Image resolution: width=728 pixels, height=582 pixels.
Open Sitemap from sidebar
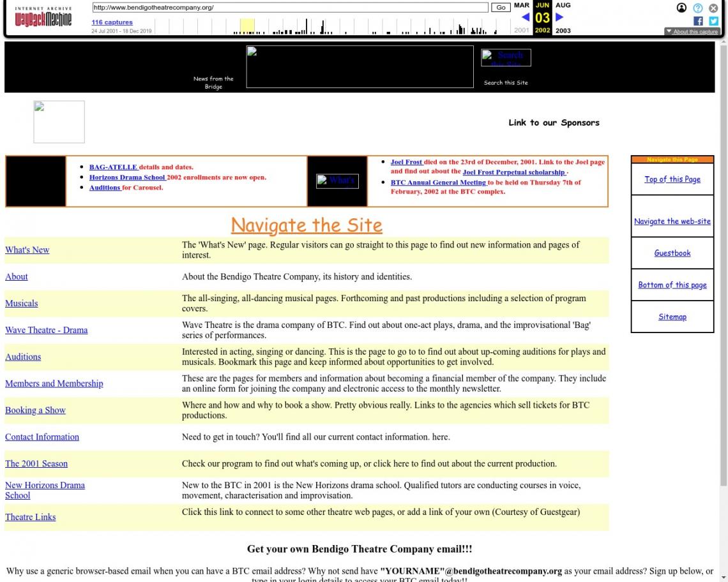[x=672, y=317]
